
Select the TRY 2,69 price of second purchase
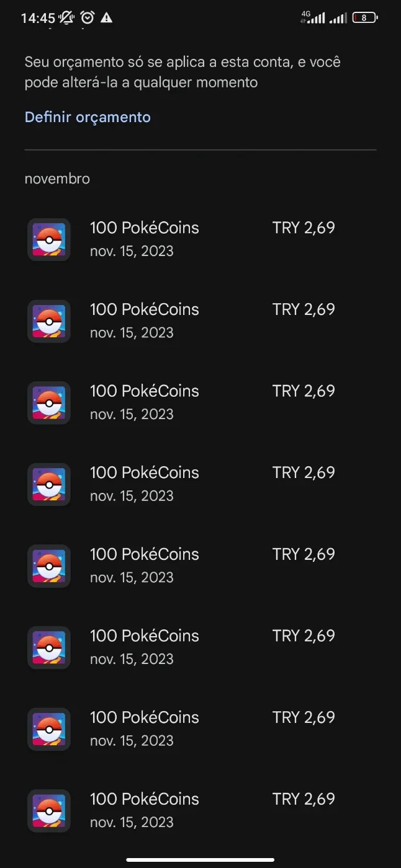[304, 309]
